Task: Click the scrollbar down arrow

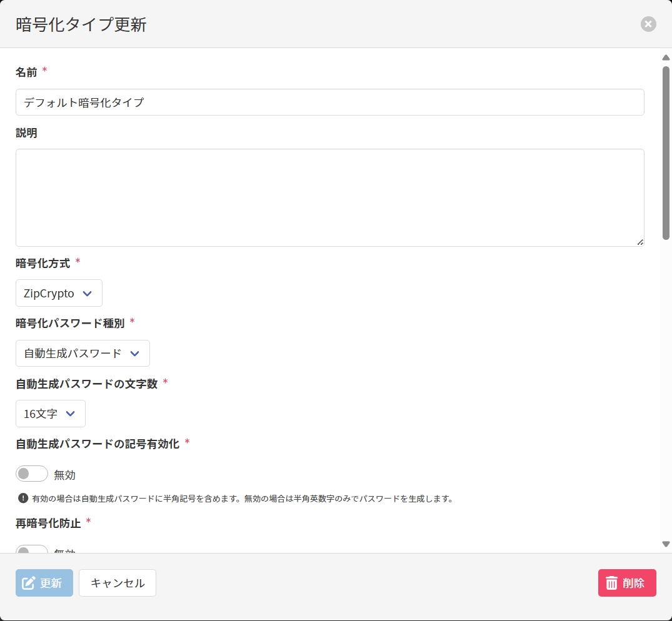Action: point(666,544)
